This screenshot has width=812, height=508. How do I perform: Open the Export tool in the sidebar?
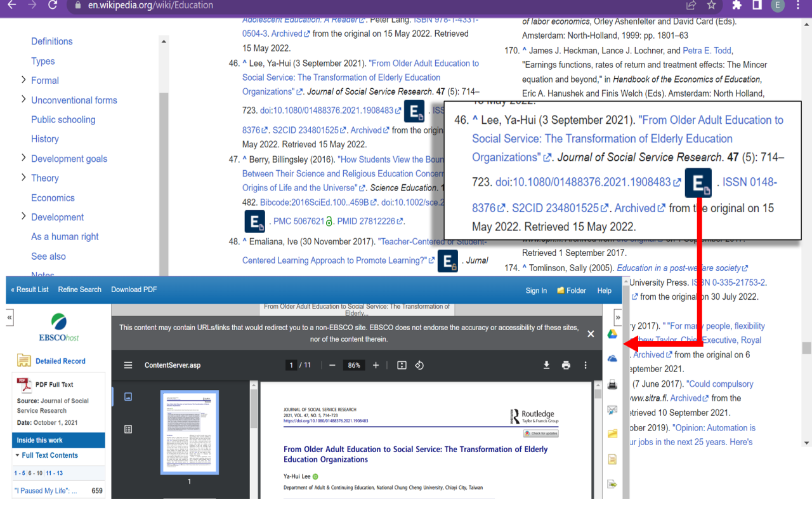(612, 483)
